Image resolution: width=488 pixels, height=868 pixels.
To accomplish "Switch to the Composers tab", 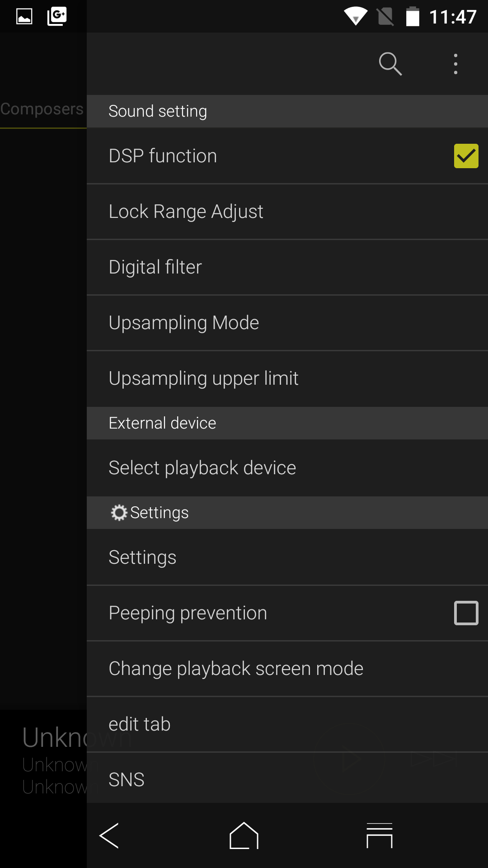I will point(42,109).
